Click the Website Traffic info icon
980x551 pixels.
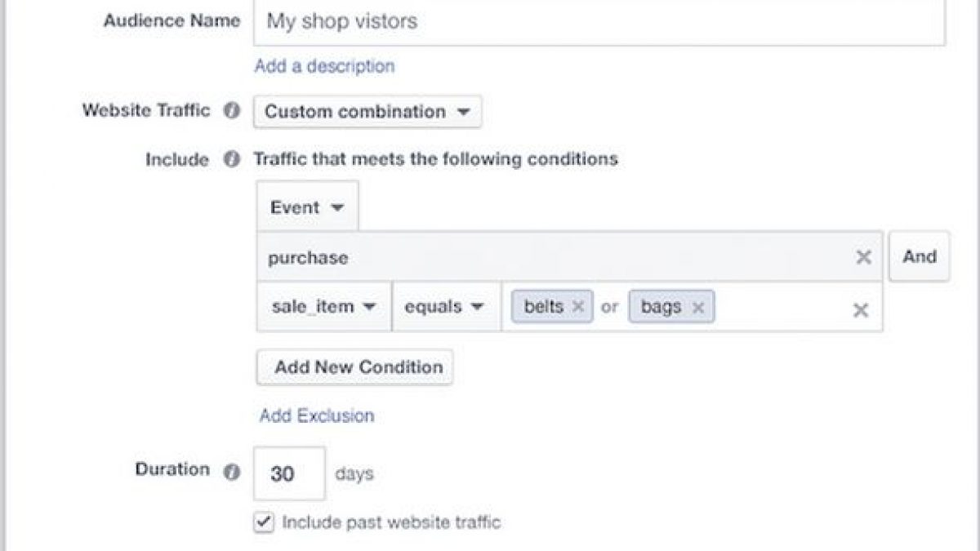(232, 111)
